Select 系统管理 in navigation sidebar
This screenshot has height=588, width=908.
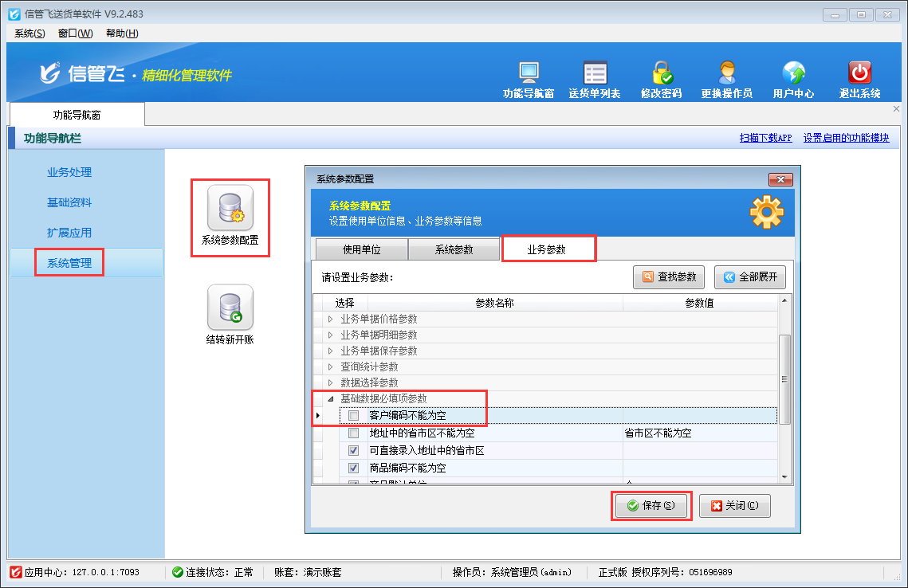tap(69, 263)
